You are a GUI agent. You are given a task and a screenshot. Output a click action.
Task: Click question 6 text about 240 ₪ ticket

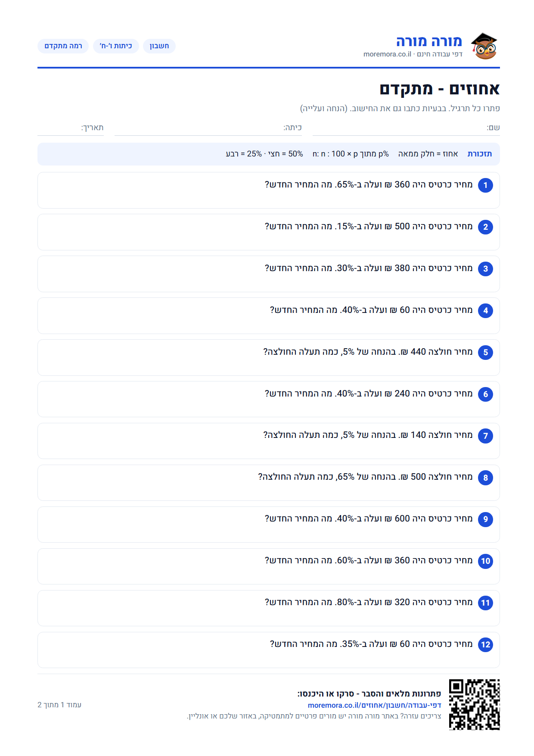tap(369, 394)
